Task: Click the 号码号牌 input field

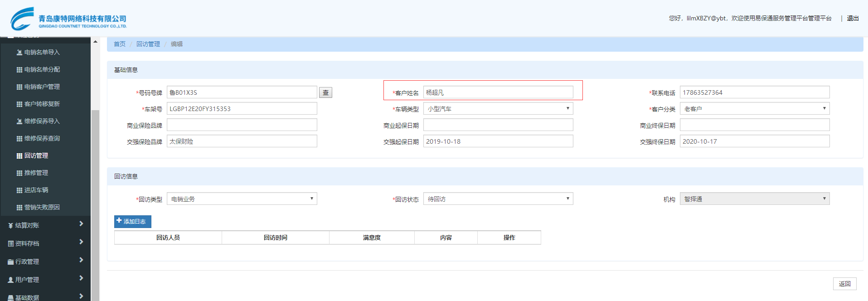Action: (x=242, y=92)
